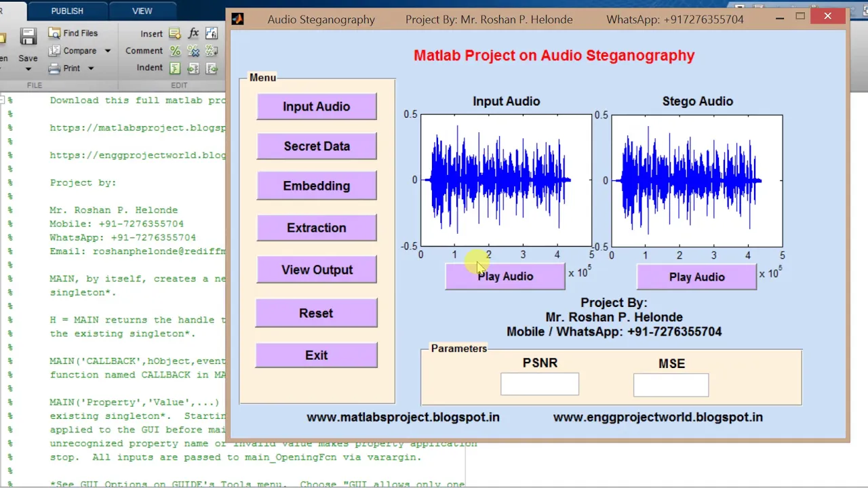Open the Save dropdown arrow

tap(28, 69)
